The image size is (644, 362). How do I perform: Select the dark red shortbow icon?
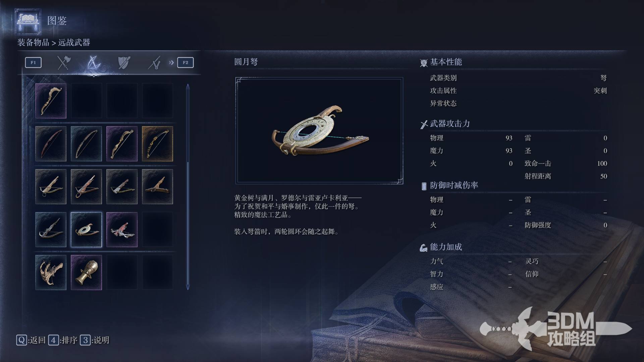(x=51, y=144)
